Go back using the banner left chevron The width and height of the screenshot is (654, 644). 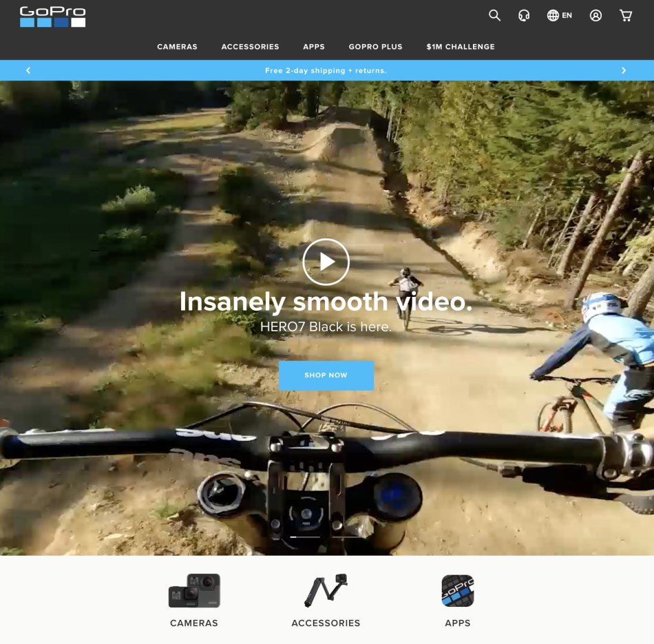[29, 70]
